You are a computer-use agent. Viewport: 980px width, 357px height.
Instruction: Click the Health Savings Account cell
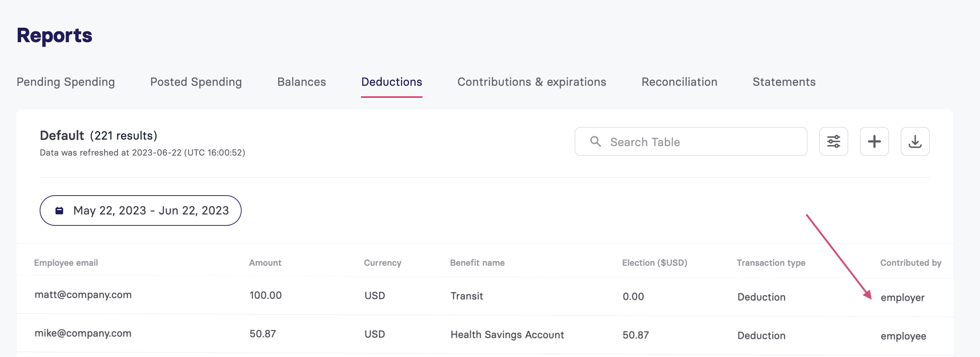click(507, 334)
